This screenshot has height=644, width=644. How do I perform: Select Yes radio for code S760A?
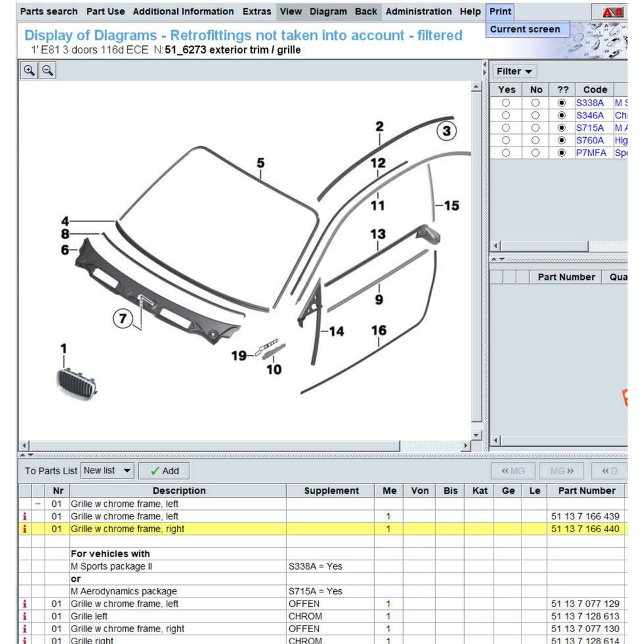coord(506,140)
